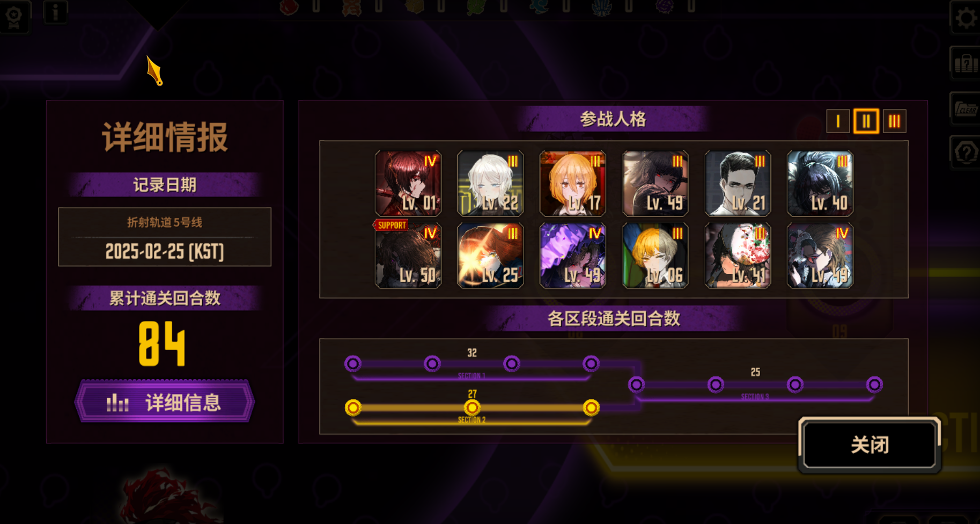980x524 pixels.
Task: Open the settings gear icon top right
Action: [967, 17]
